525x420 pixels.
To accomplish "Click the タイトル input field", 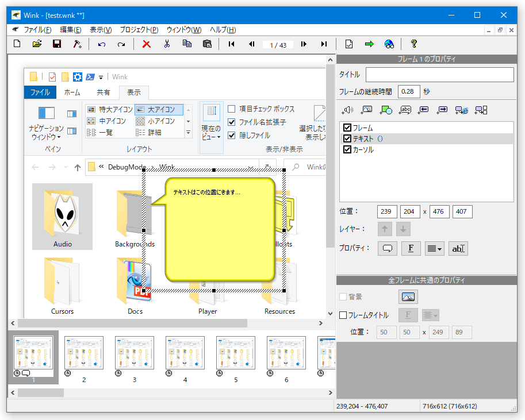I will 440,75.
